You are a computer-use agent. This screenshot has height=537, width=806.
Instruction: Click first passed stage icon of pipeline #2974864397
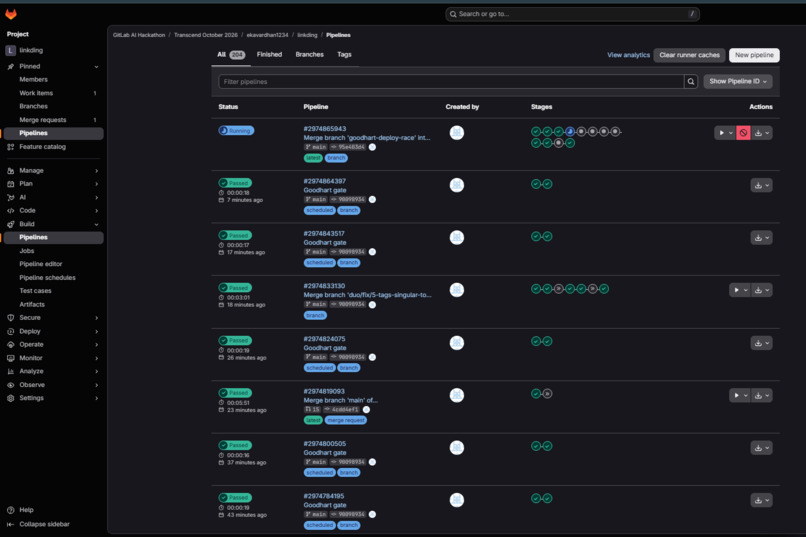pos(536,184)
